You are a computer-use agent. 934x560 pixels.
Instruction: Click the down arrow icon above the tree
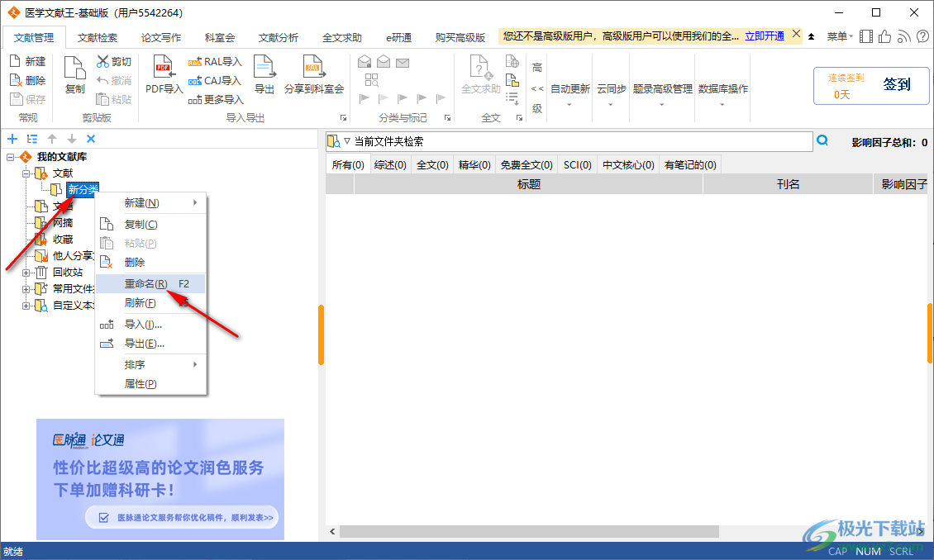pos(72,139)
